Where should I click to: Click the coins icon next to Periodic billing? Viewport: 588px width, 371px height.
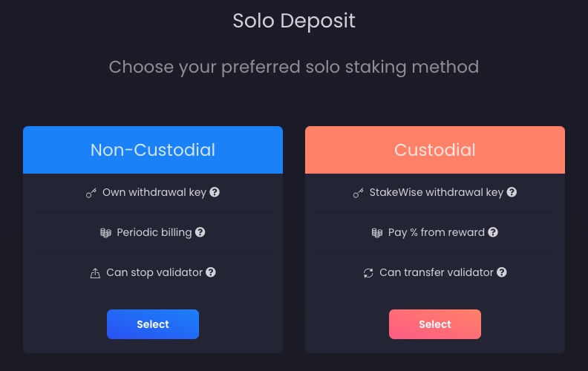[x=105, y=233]
